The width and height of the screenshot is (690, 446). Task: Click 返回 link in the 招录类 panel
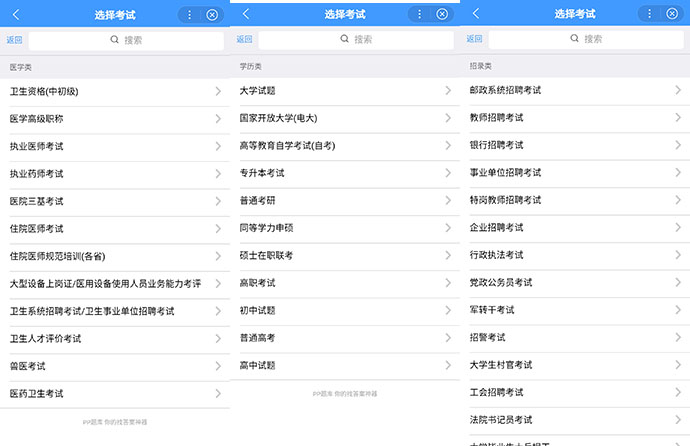coord(474,39)
